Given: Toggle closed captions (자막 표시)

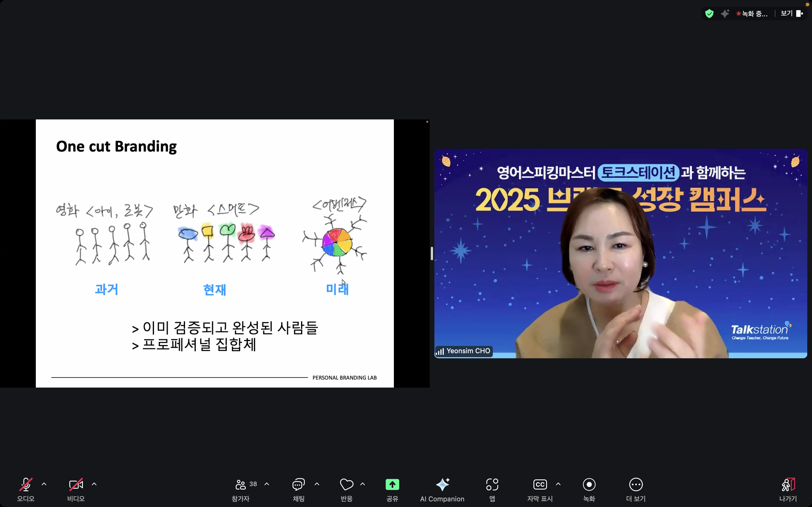Looking at the screenshot, I should 540,484.
